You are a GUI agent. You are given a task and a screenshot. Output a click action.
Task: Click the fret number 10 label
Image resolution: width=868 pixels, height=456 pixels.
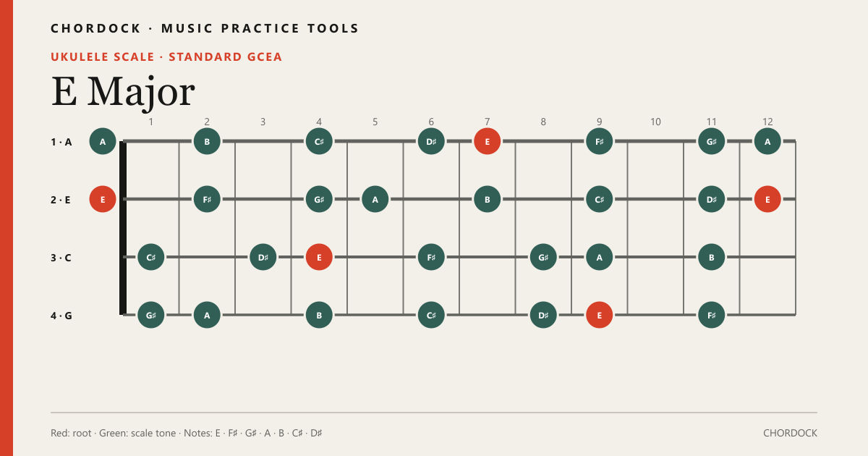pyautogui.click(x=655, y=122)
